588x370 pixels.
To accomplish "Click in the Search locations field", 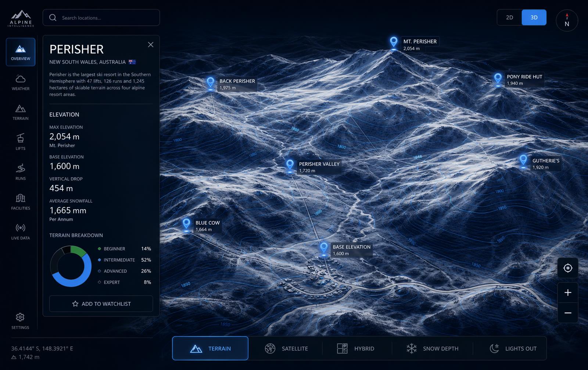I will 101,18.
